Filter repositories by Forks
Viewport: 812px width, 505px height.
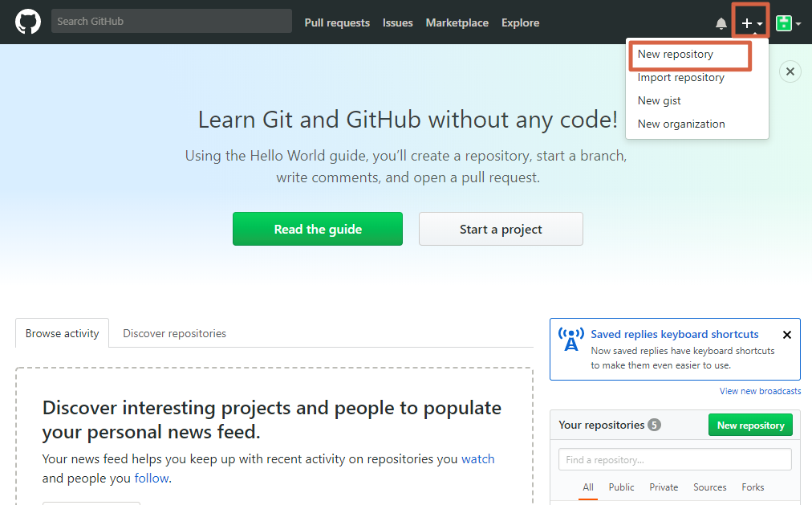753,487
